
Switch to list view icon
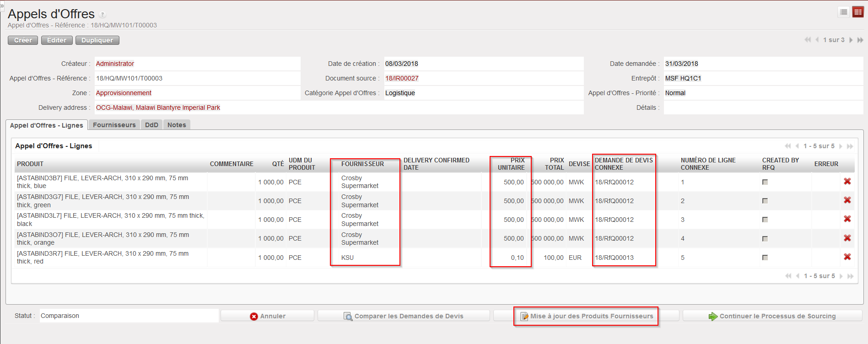[844, 12]
